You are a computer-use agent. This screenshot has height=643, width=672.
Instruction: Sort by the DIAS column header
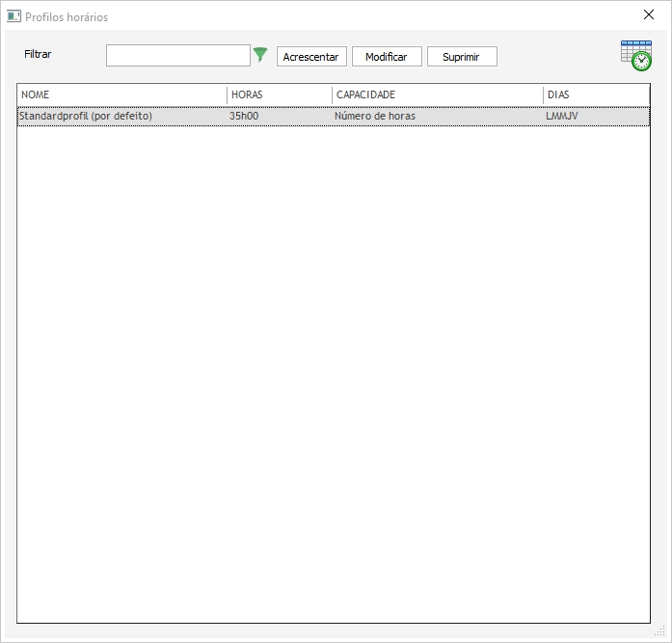pos(596,94)
